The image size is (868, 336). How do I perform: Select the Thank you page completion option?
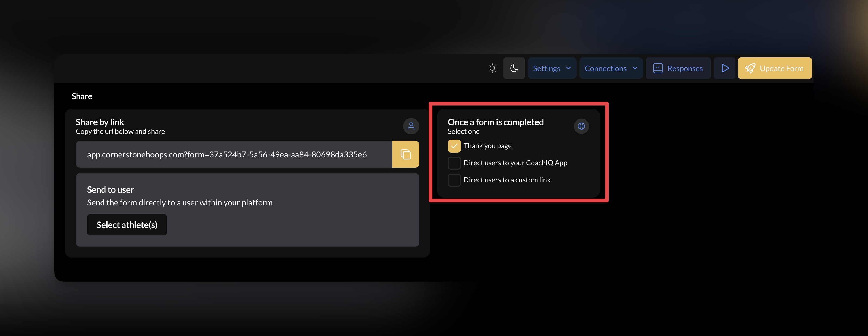454,146
